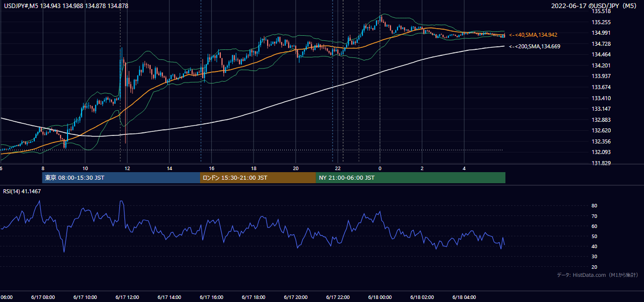Click price axis value 133.147
Viewport: 644px width, 302px height.
coord(602,109)
